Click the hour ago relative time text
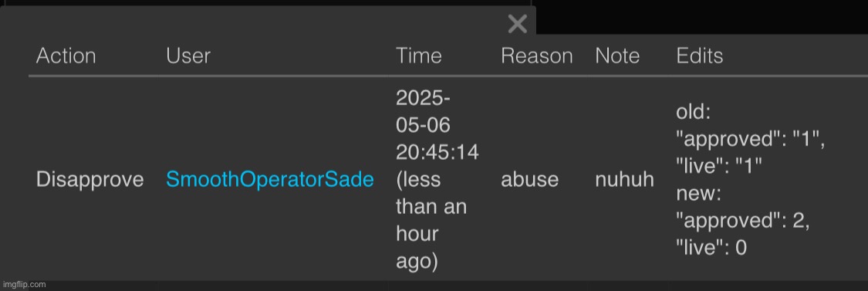 point(417,248)
